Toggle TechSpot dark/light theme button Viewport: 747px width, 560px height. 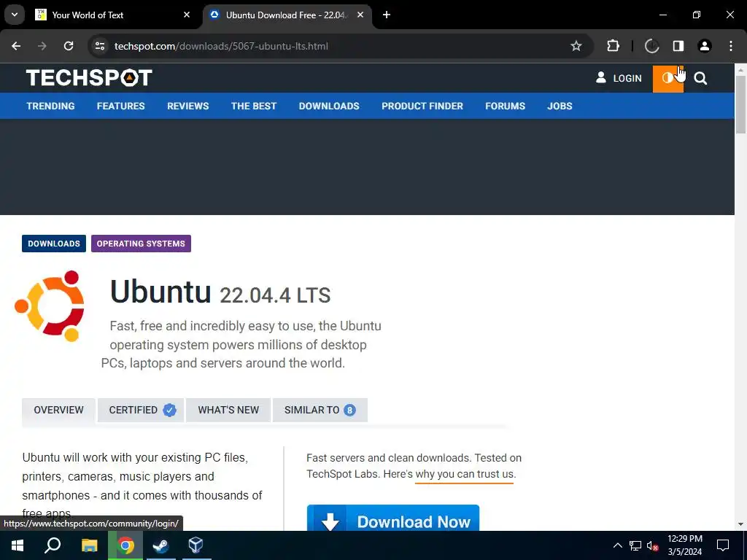coord(668,79)
